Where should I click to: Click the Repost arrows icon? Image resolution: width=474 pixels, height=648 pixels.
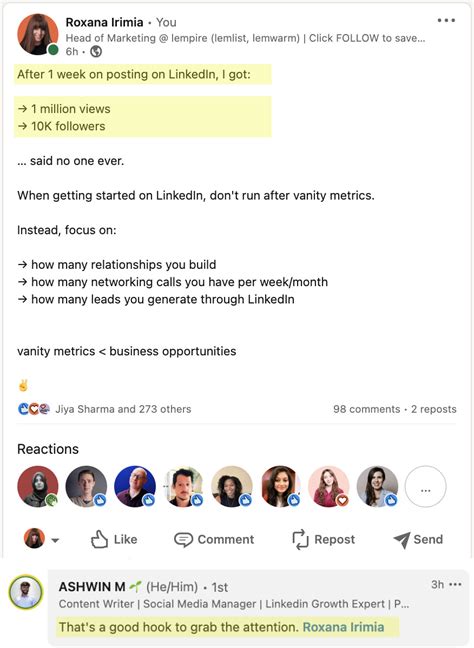tap(300, 539)
